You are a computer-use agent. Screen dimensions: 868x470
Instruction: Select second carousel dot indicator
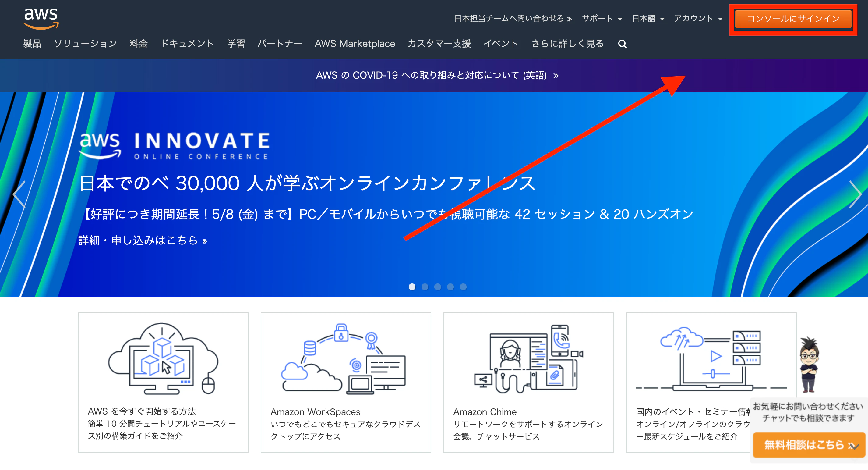pyautogui.click(x=425, y=287)
